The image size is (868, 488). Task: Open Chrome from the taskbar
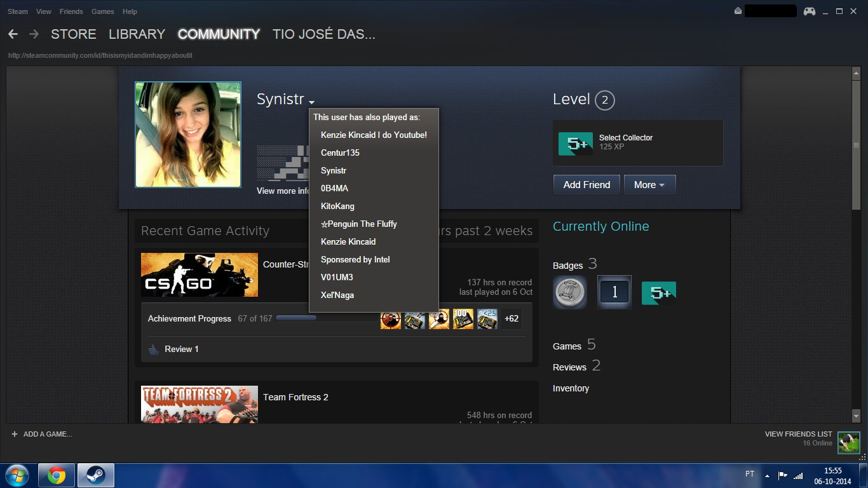coord(57,475)
